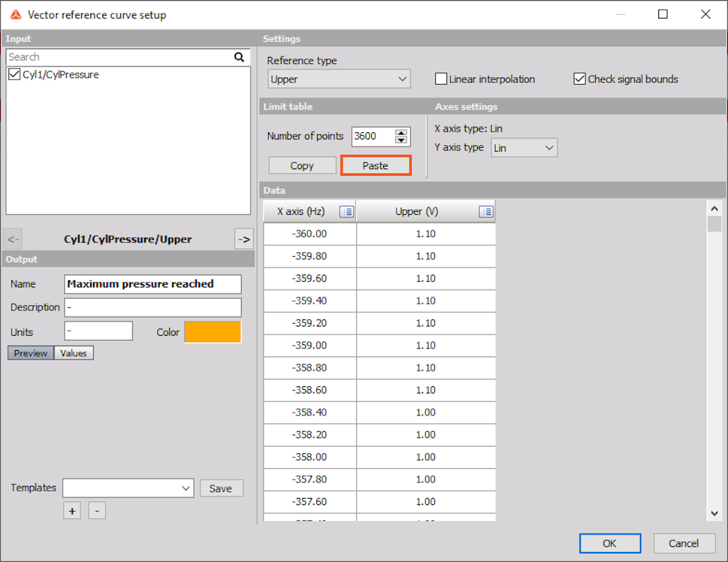
Task: Click the X axis (Hz) column header
Action: click(x=310, y=212)
